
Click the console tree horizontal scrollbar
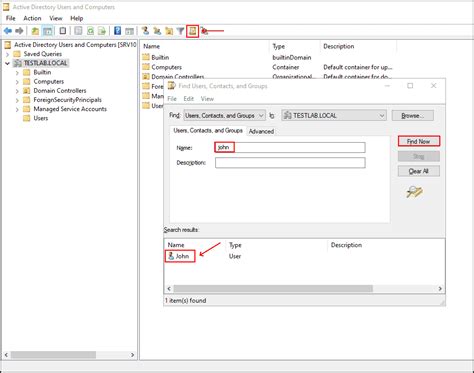point(53,355)
